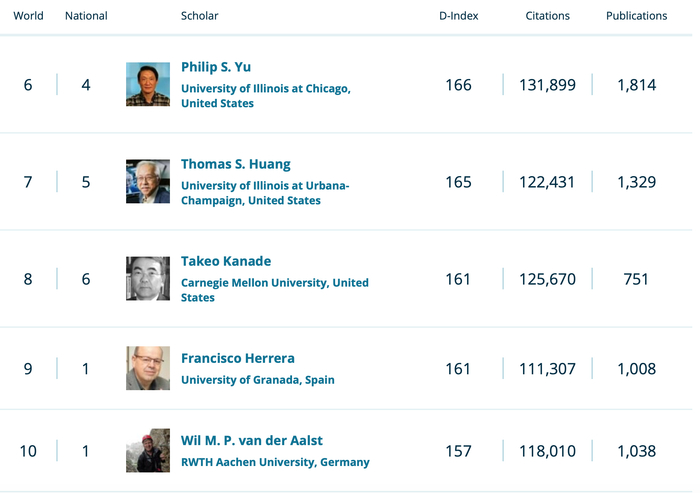The image size is (700, 493).
Task: Open Philip S. Yu's profile photo
Action: point(148,84)
